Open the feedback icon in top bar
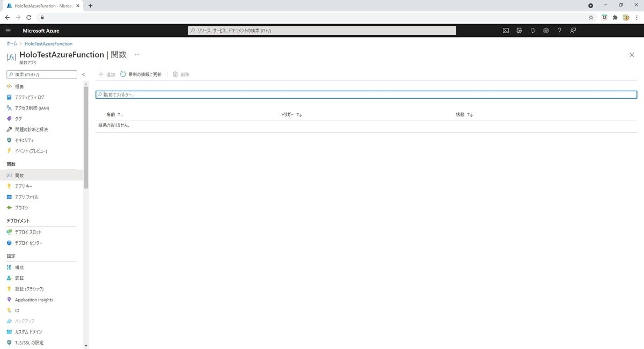 (573, 31)
